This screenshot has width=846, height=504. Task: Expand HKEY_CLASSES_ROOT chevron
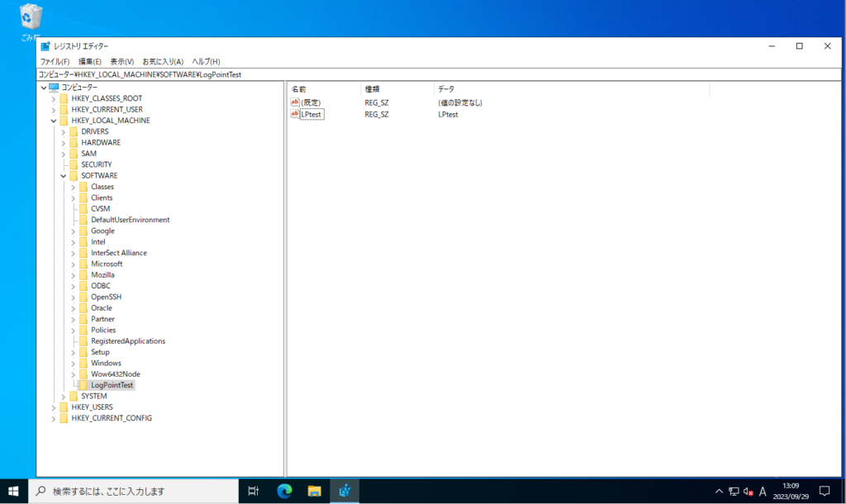(x=54, y=99)
